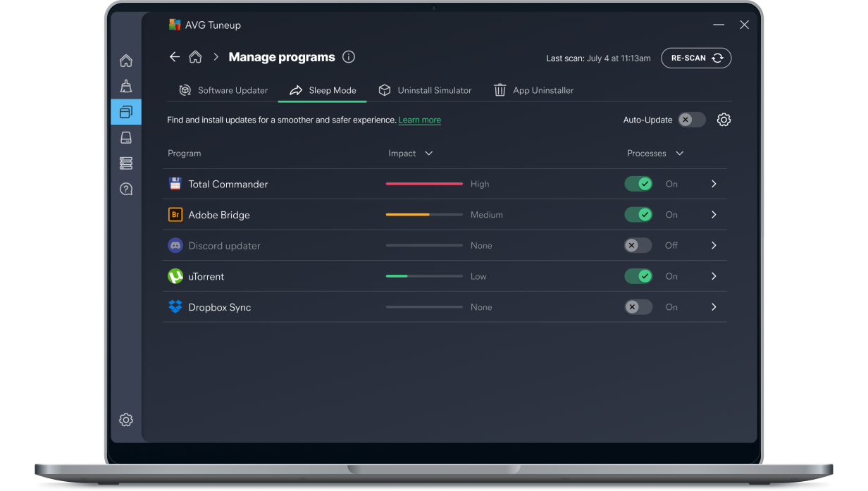Open the Home dashboard from the sidebar

[126, 61]
